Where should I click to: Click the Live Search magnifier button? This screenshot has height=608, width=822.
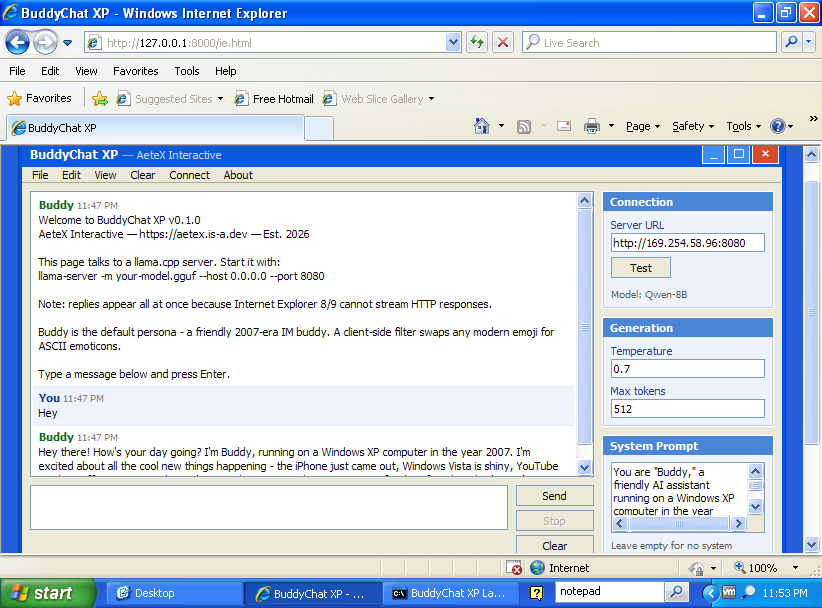[792, 42]
